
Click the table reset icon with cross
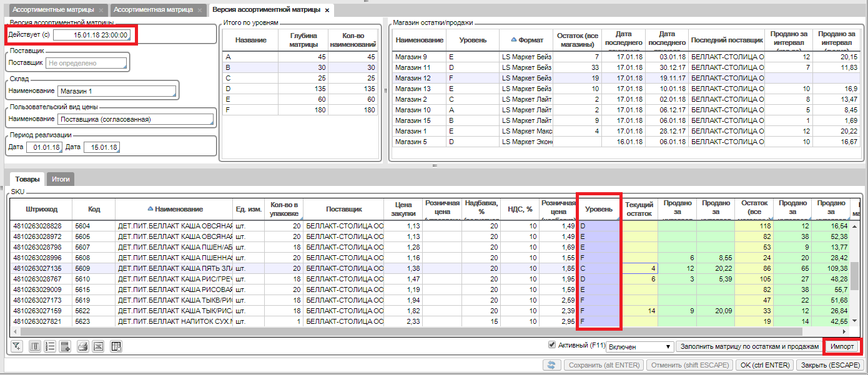116,347
